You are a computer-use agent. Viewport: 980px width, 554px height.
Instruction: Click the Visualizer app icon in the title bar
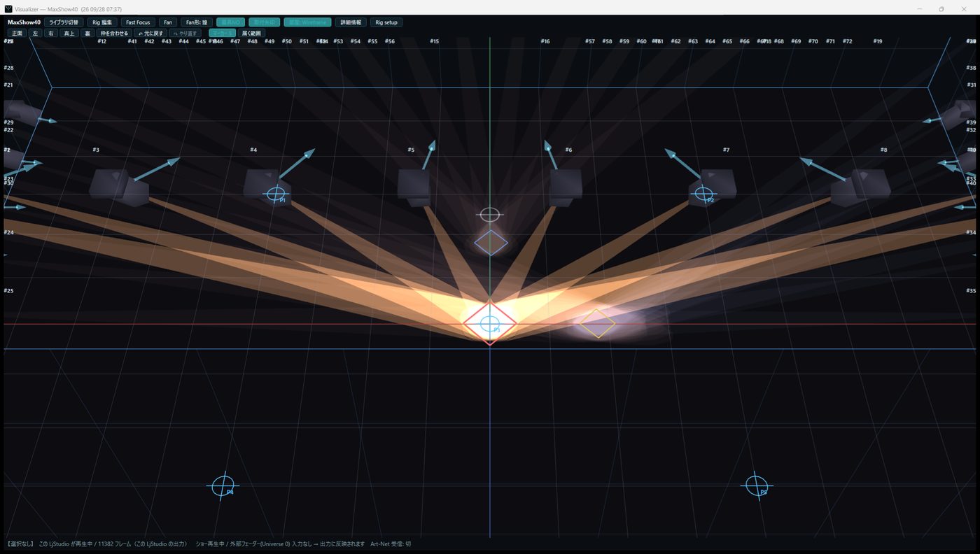pos(8,9)
